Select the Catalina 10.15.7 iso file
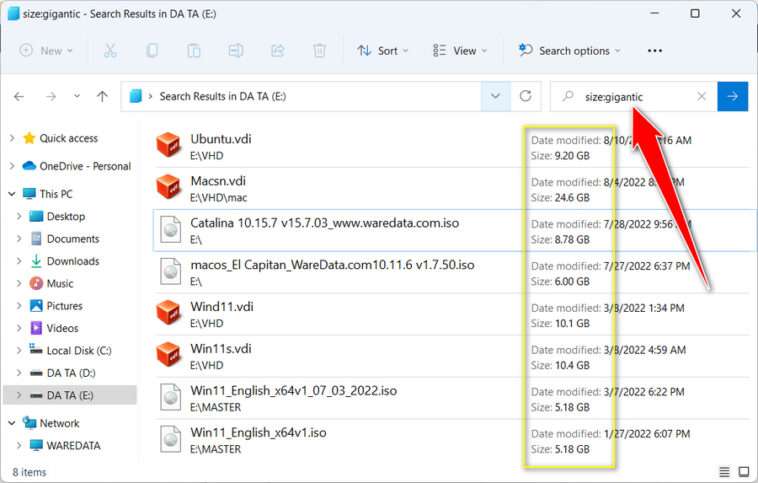Image resolution: width=758 pixels, height=483 pixels. point(454,231)
